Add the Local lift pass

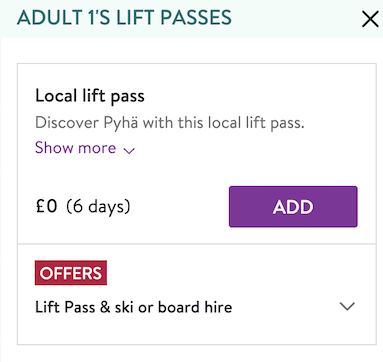[293, 207]
